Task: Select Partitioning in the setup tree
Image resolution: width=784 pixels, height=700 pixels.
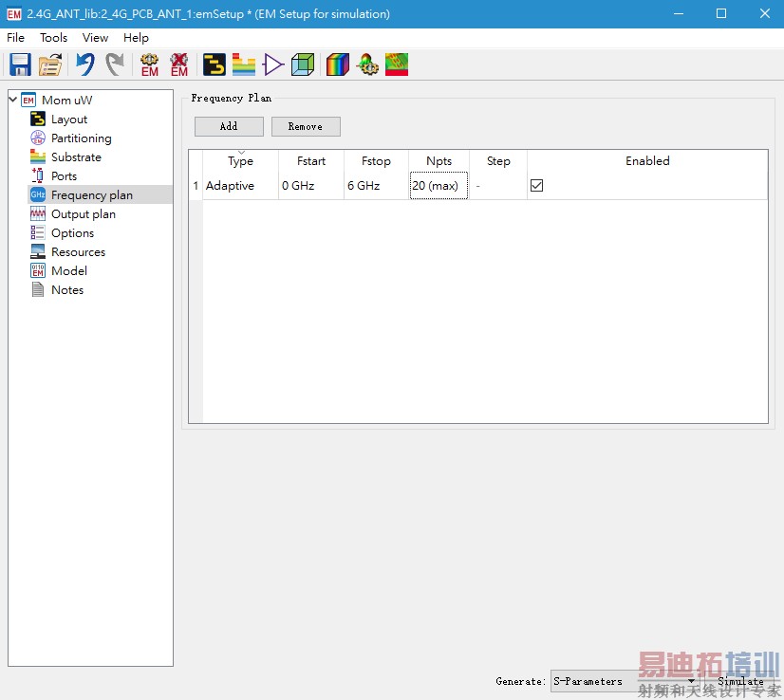Action: (x=81, y=138)
